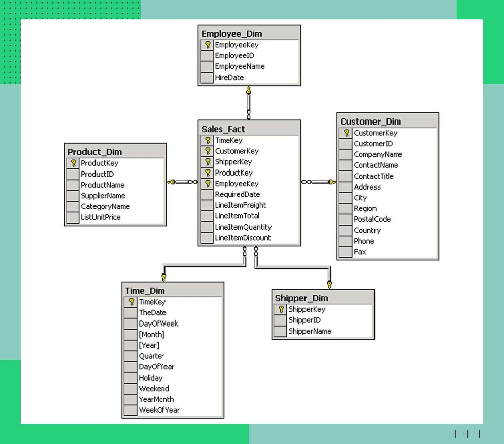This screenshot has height=444, width=504.
Task: Click the key icon next to ShipperKey in Sales_Fact
Action: coord(208,162)
